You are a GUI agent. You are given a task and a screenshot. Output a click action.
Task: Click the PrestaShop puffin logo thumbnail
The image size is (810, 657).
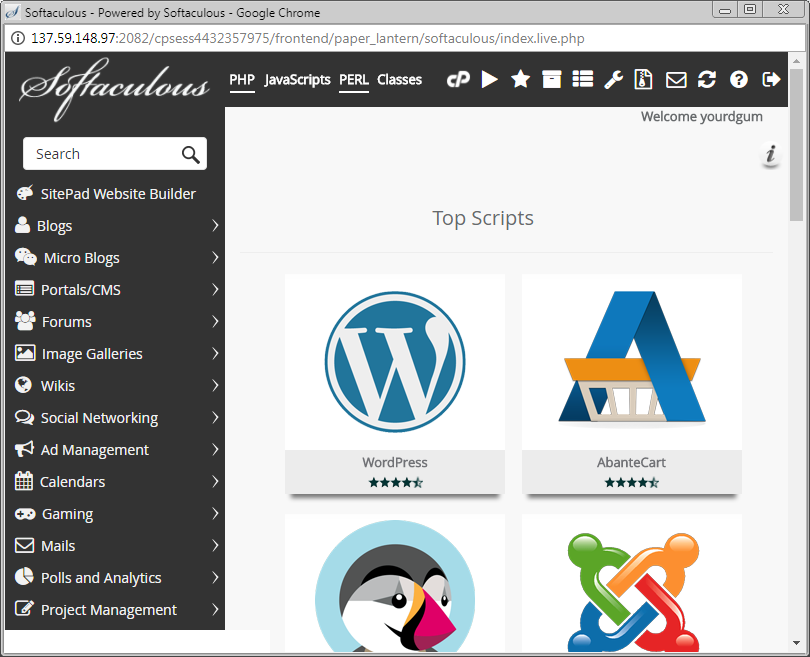pos(395,586)
